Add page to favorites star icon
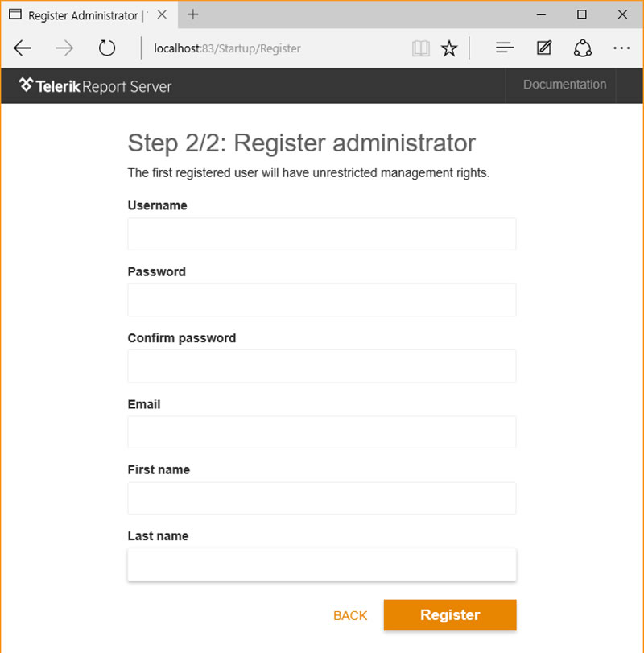This screenshot has width=644, height=653. 449,48
